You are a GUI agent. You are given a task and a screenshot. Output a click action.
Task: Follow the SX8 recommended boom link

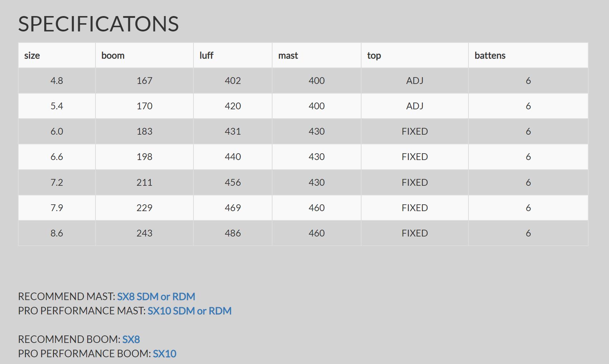(131, 339)
